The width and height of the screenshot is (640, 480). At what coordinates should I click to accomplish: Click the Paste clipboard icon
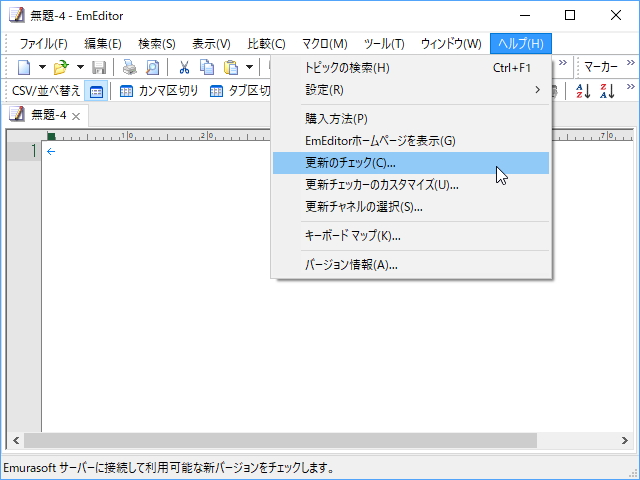coord(231,67)
